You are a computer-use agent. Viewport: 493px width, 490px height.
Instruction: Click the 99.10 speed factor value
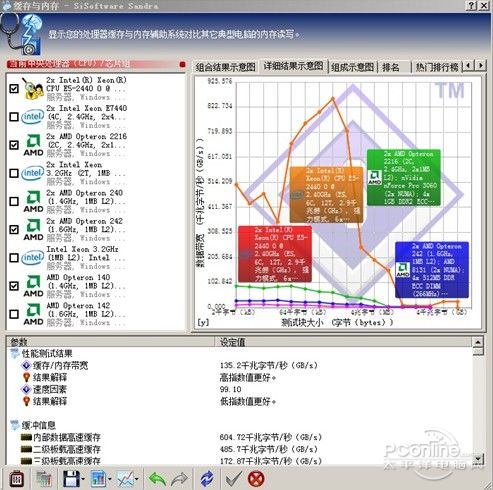point(230,389)
